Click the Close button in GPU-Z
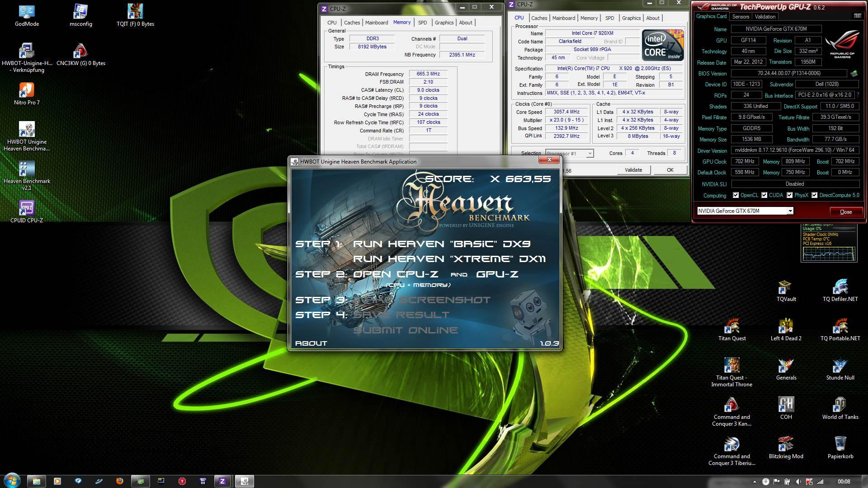The image size is (868, 488). tap(846, 211)
